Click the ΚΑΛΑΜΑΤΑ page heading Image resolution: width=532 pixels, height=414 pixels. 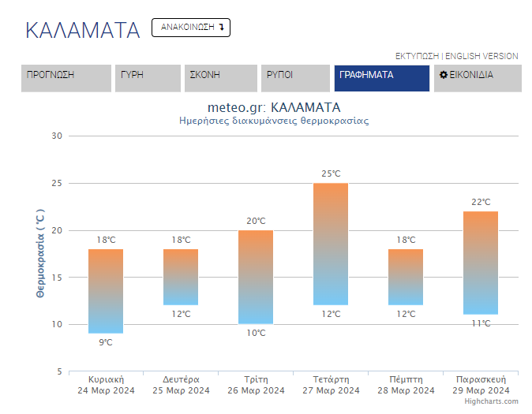point(83,31)
